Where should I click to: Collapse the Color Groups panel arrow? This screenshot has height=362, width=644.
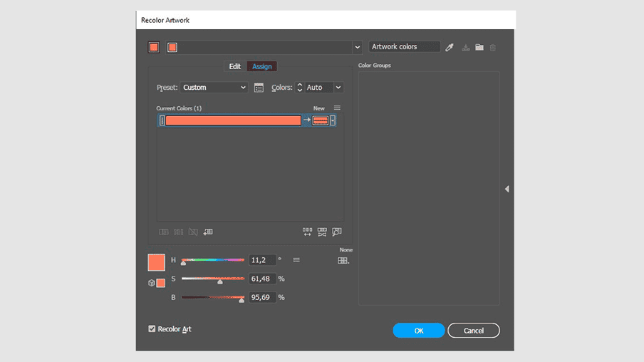[507, 189]
